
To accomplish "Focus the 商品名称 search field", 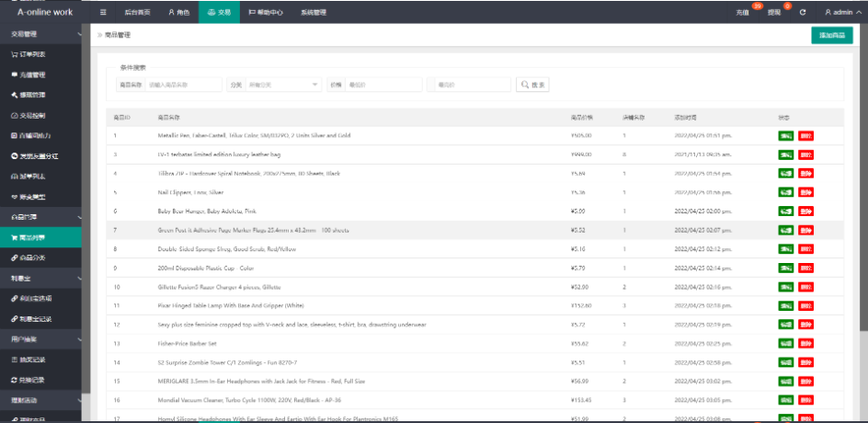I will click(x=183, y=85).
